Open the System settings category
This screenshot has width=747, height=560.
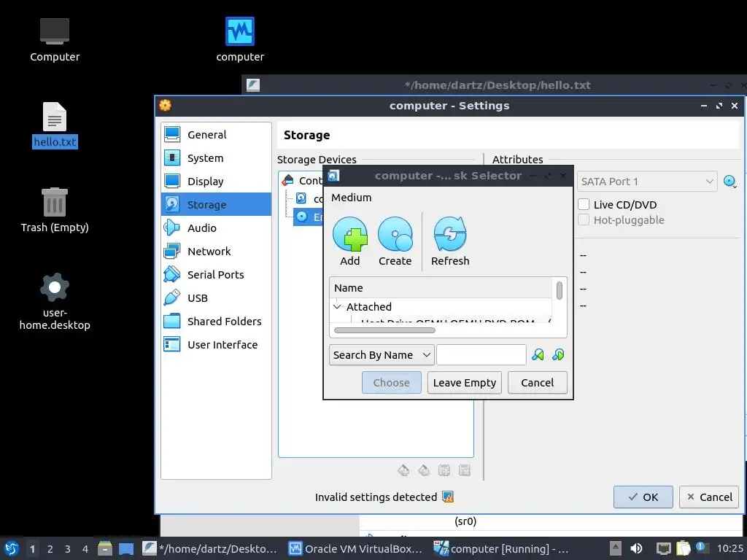[216, 157]
